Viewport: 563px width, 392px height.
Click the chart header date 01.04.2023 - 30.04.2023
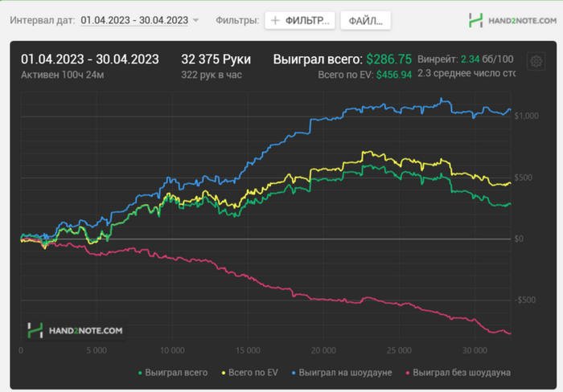(x=90, y=59)
